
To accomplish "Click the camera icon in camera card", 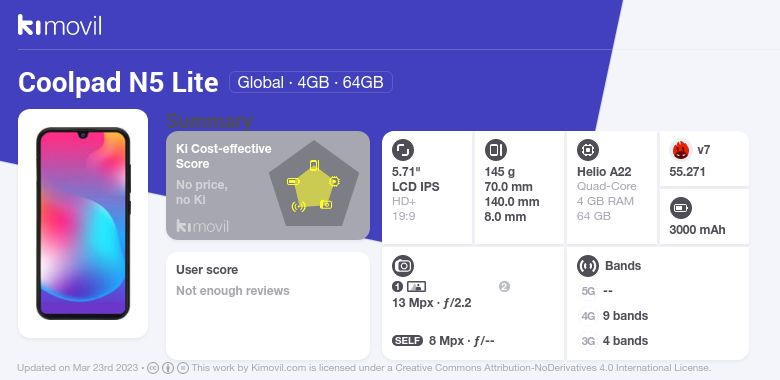I will coord(403,266).
